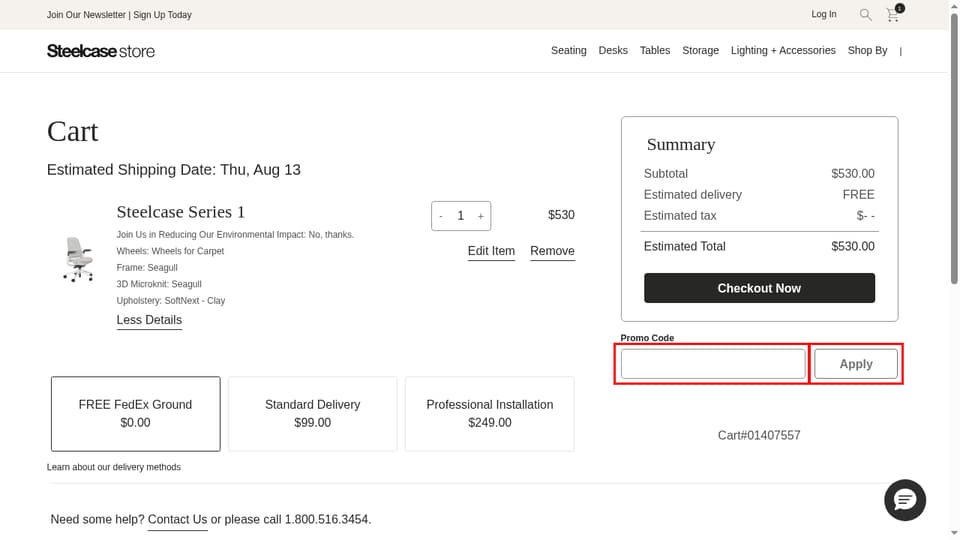Image resolution: width=960 pixels, height=540 pixels.
Task: Click the Steelcase Series 1 product title
Action: coord(181,212)
